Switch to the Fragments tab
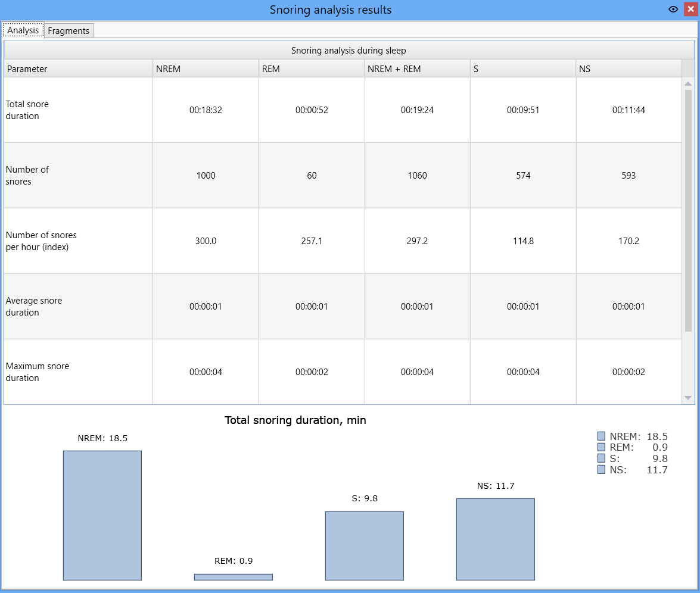 69,31
